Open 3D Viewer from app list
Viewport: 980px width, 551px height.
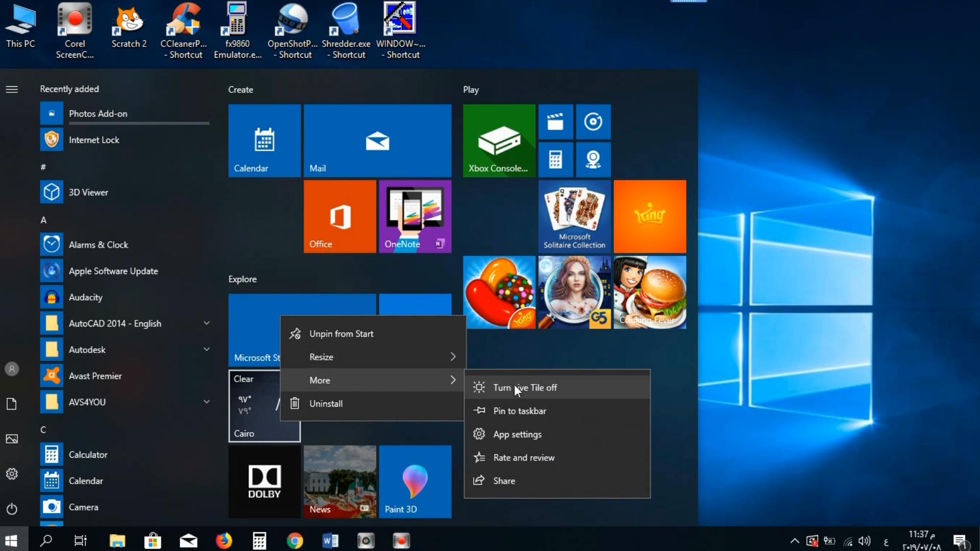125,192
